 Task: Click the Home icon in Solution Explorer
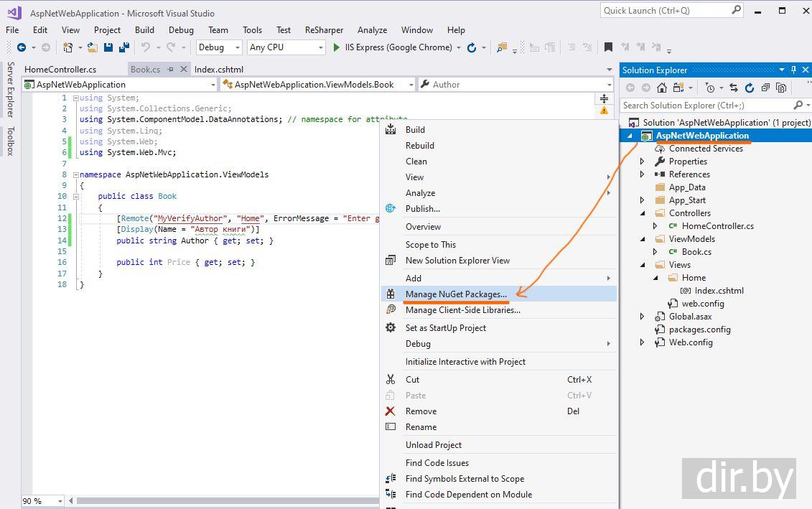(662, 88)
